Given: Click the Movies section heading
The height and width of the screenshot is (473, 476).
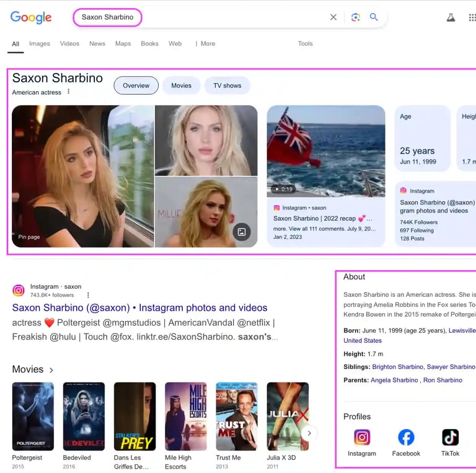Looking at the screenshot, I should [x=28, y=369].
